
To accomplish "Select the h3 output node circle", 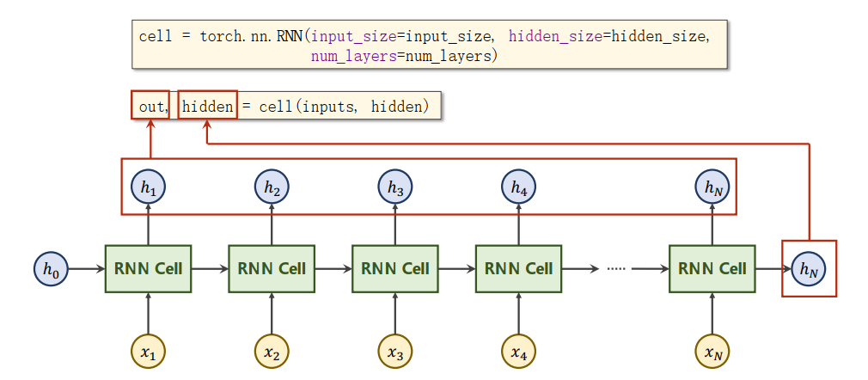I will click(x=395, y=187).
